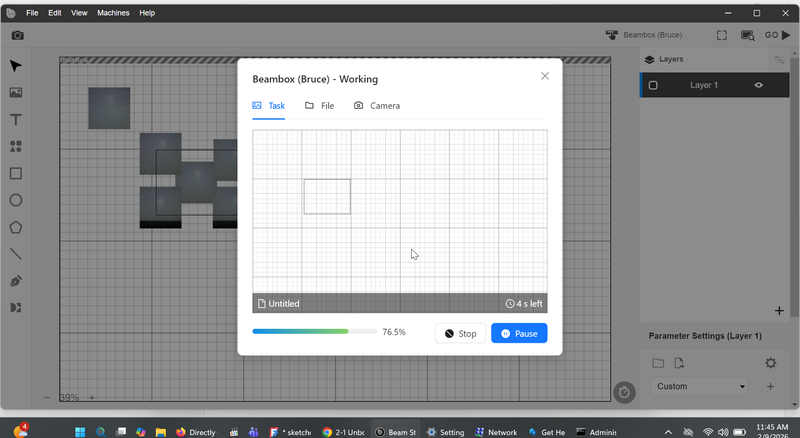Zoom in with the plus by 39%
The height and width of the screenshot is (438, 800).
coord(92,397)
